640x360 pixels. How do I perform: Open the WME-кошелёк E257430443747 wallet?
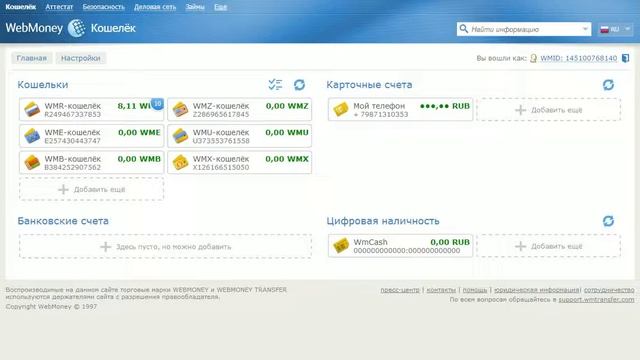pos(91,136)
